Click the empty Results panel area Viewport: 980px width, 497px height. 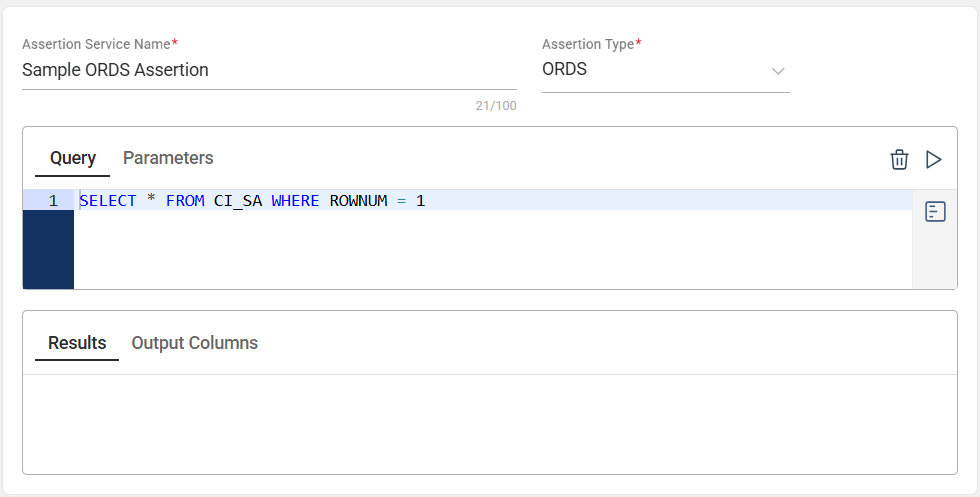tap(490, 423)
